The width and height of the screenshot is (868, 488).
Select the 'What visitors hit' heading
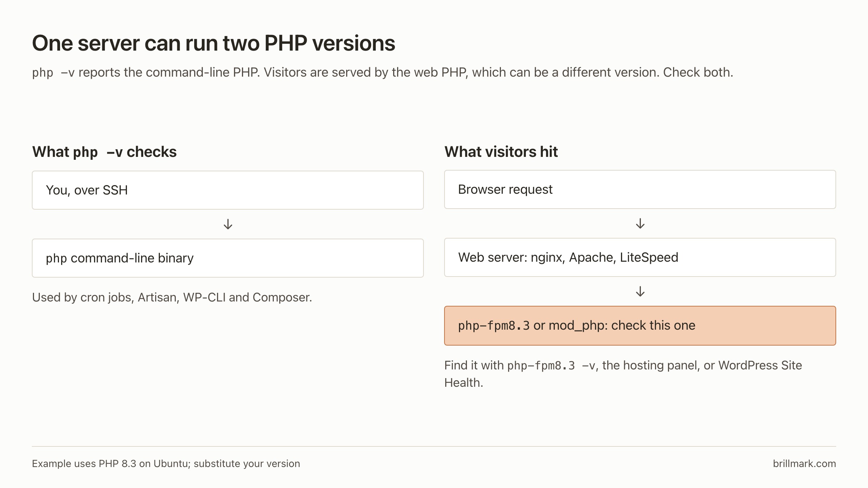pos(501,152)
